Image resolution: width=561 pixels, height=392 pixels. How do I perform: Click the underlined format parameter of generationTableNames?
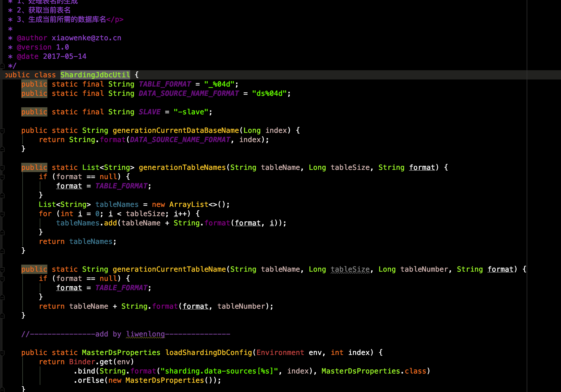[x=422, y=167]
